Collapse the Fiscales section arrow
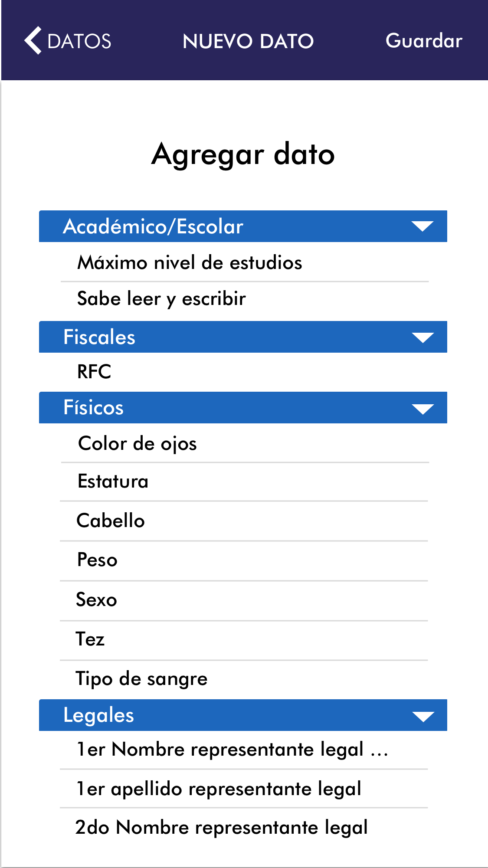Image resolution: width=488 pixels, height=868 pixels. 422,337
